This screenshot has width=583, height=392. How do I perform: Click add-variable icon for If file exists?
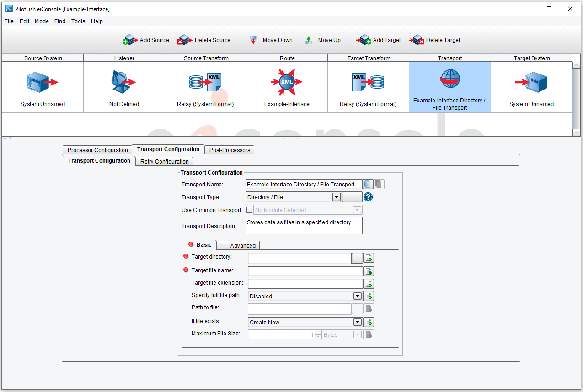[369, 322]
